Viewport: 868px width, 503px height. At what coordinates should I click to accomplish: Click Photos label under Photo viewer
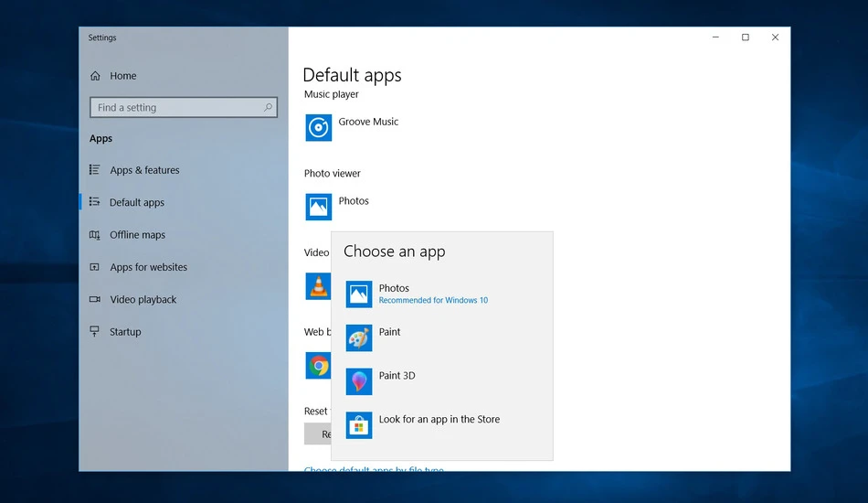coord(354,201)
